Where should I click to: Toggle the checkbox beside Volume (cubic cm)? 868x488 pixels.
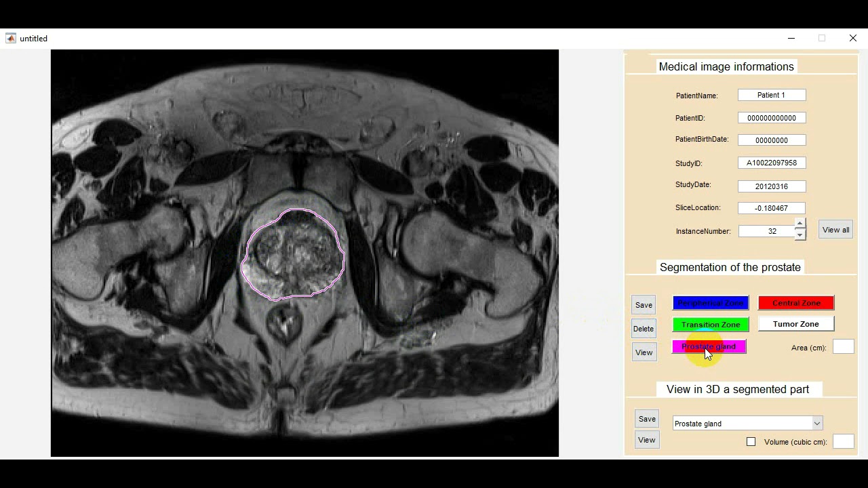(x=751, y=442)
